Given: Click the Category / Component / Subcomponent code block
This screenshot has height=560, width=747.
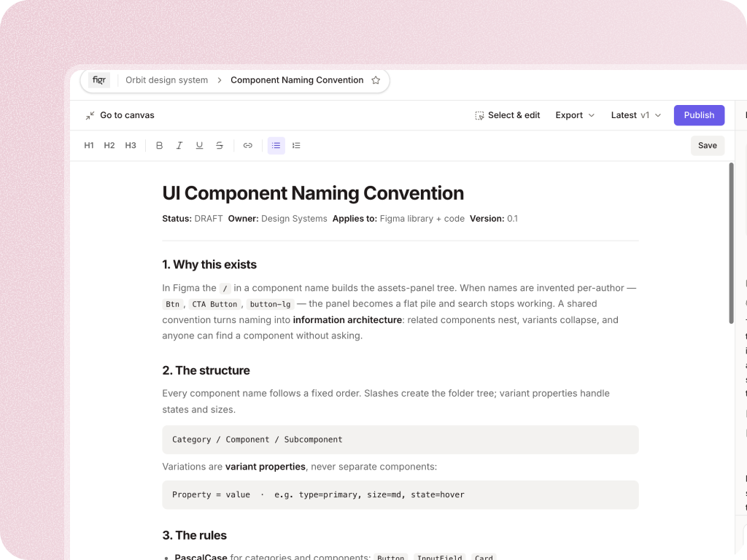Looking at the screenshot, I should point(400,440).
